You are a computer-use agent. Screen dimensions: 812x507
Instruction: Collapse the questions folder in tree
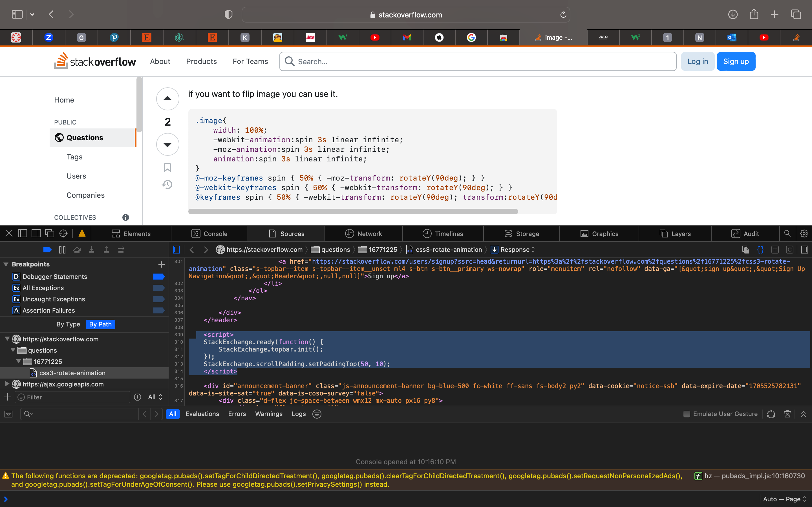point(13,350)
